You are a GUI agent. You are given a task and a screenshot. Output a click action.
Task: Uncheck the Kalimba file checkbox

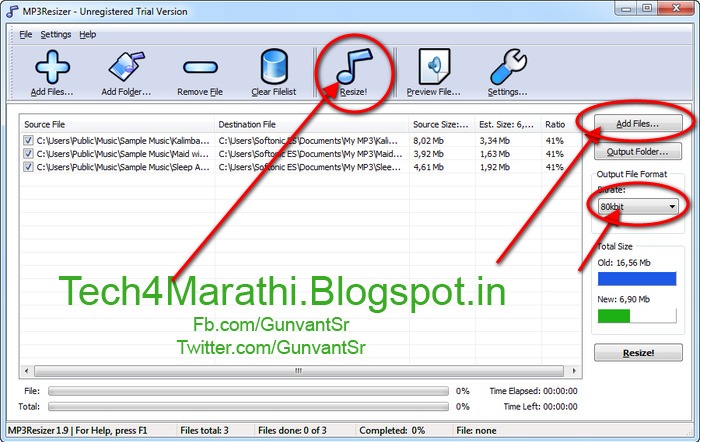28,140
